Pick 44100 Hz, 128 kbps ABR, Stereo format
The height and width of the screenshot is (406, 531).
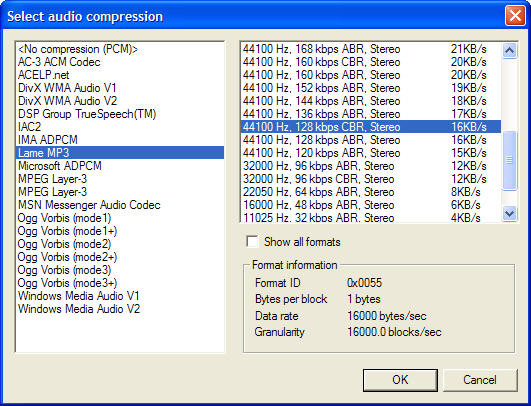click(371, 140)
